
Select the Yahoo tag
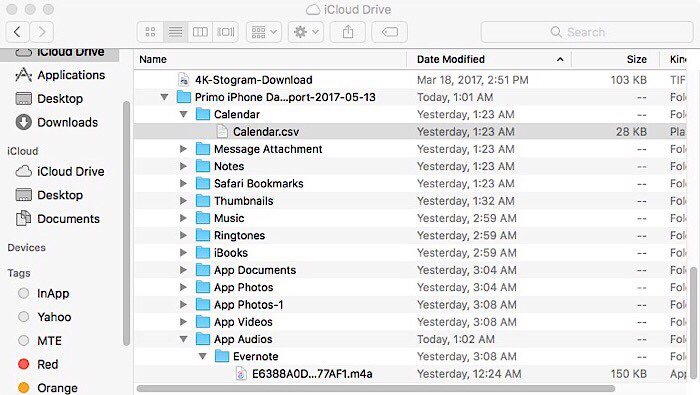tap(45, 317)
